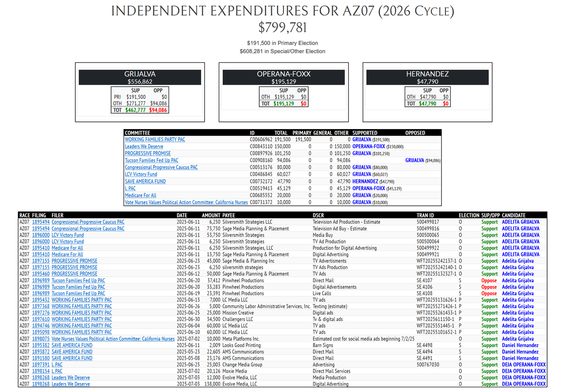Click candidate Daniel Hernandez in the Barn Signs row
Image resolution: width=568 pixels, height=392 pixels.
(520, 346)
